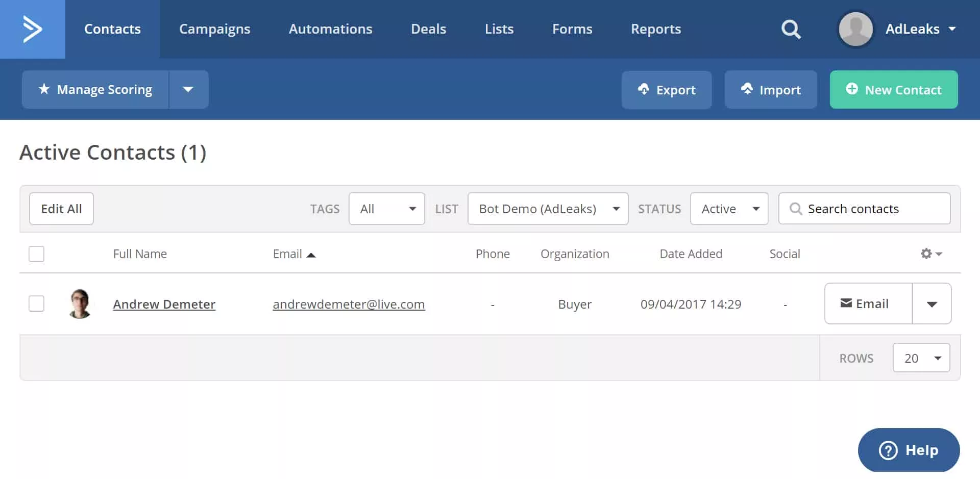Image resolution: width=980 pixels, height=479 pixels.
Task: Open the search magnifier in top bar
Action: pyautogui.click(x=791, y=29)
